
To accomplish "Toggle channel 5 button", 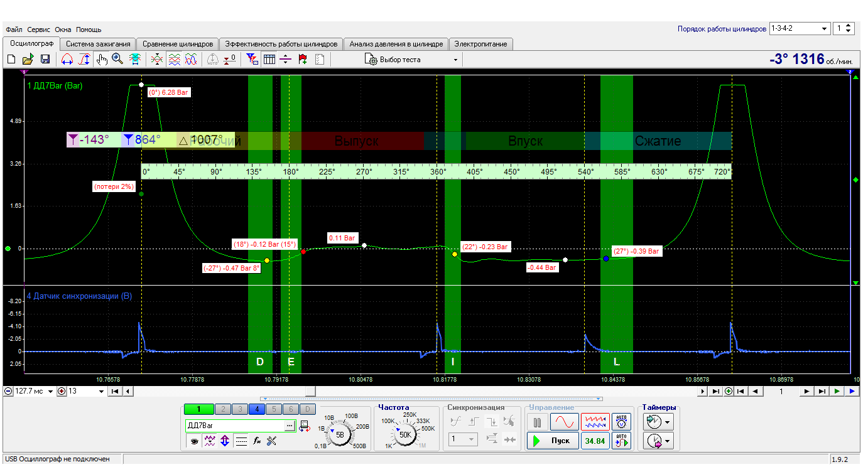I will pyautogui.click(x=273, y=409).
